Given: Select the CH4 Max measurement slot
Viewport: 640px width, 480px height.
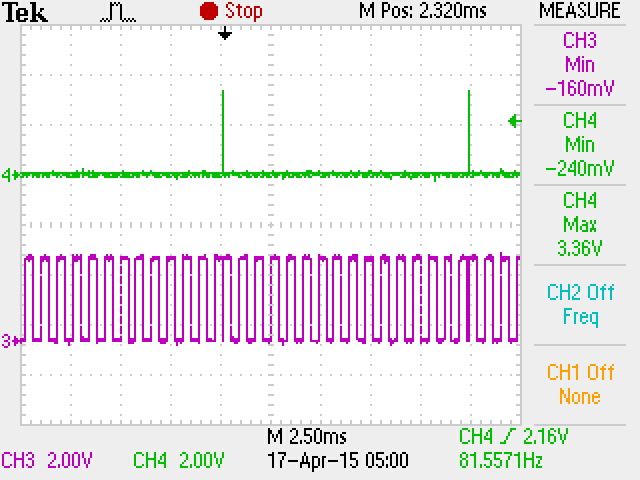Looking at the screenshot, I should (x=580, y=224).
